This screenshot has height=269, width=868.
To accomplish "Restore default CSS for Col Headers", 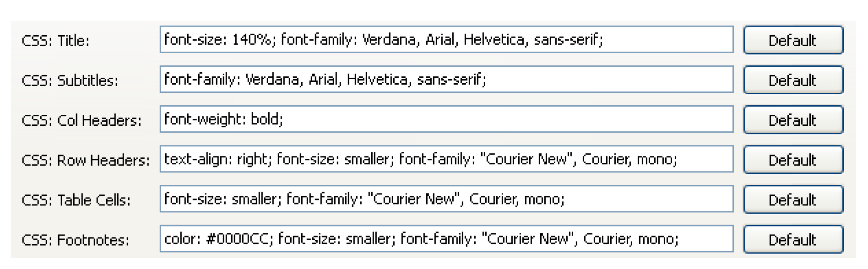I will point(793,120).
